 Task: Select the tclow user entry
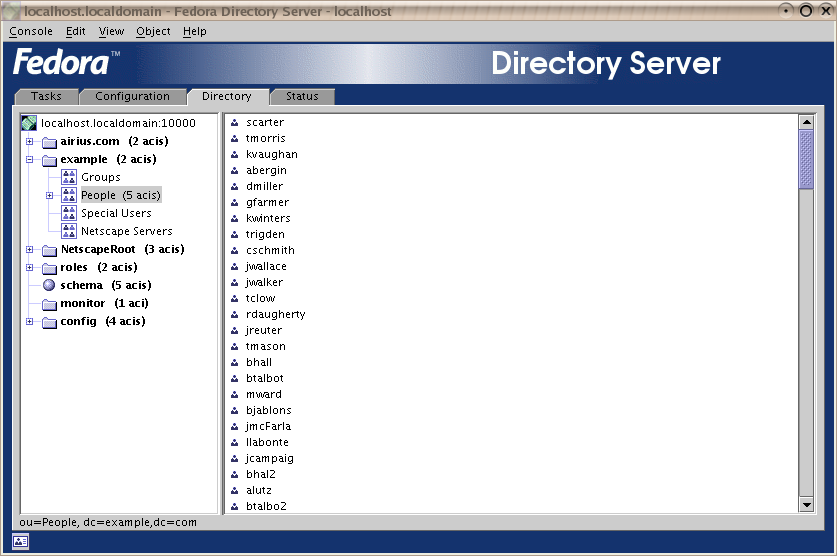tap(260, 299)
